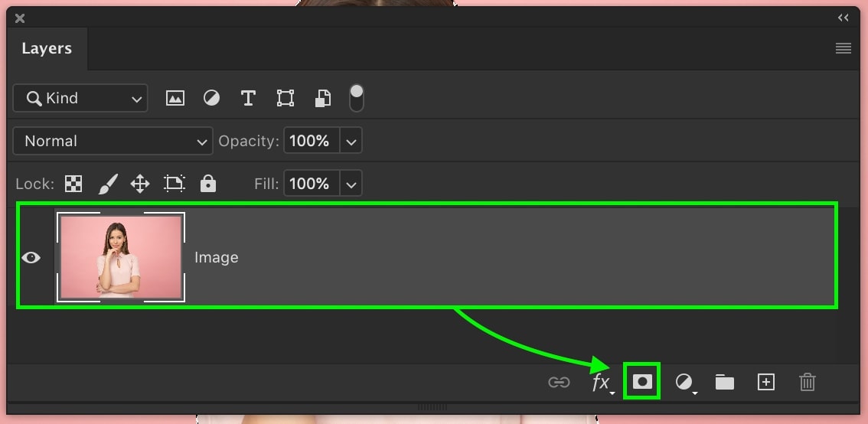Click the link layers chain icon

pyautogui.click(x=559, y=382)
